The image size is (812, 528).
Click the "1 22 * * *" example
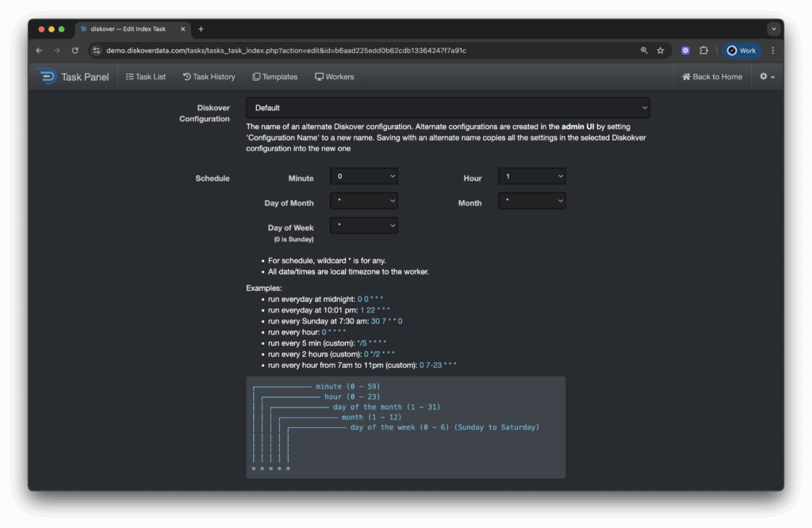(375, 310)
